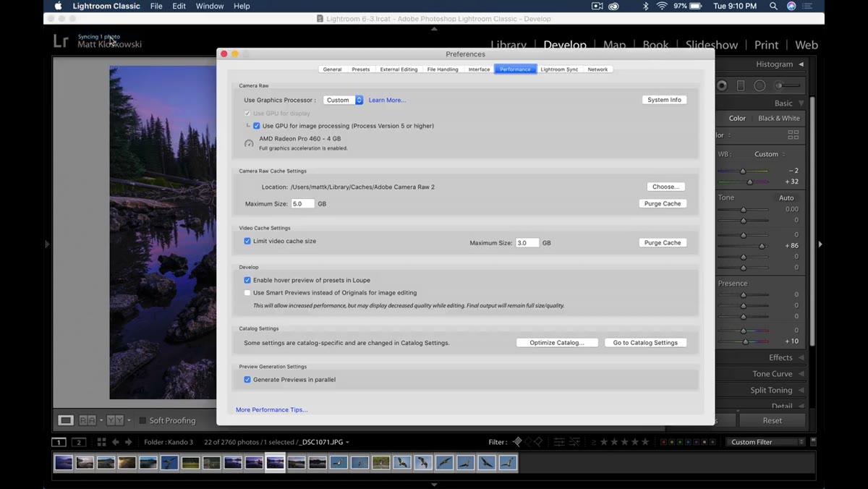The height and width of the screenshot is (489, 868).
Task: Open the Profile Browser grid icon
Action: [793, 135]
